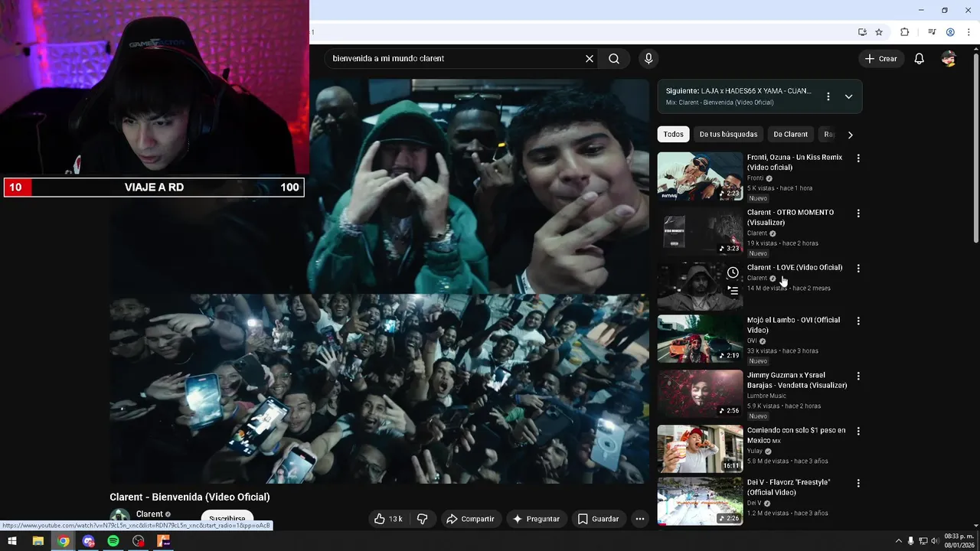The image size is (980, 551).
Task: Open mix playlist options menu
Action: tap(828, 96)
